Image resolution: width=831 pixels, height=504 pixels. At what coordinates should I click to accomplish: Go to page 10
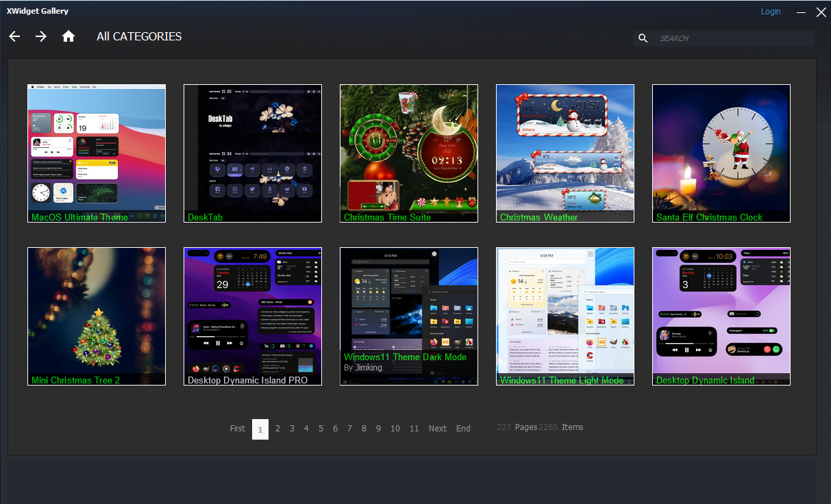(395, 429)
